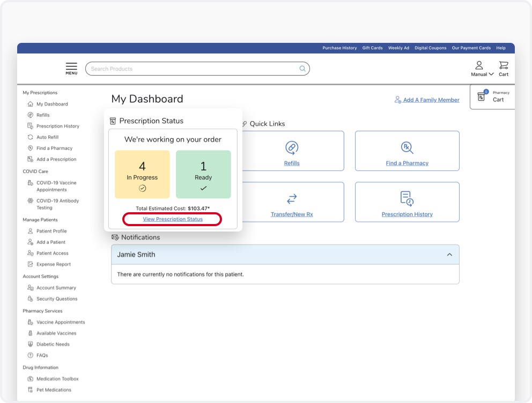Open the Transfer/New Rx link text
Viewport: 532px width, 403px height.
(292, 214)
